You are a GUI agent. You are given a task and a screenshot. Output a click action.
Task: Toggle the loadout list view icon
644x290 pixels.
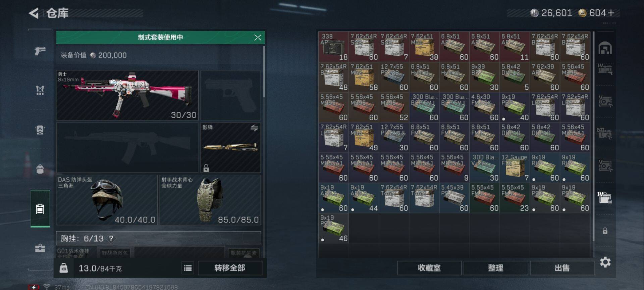(188, 268)
